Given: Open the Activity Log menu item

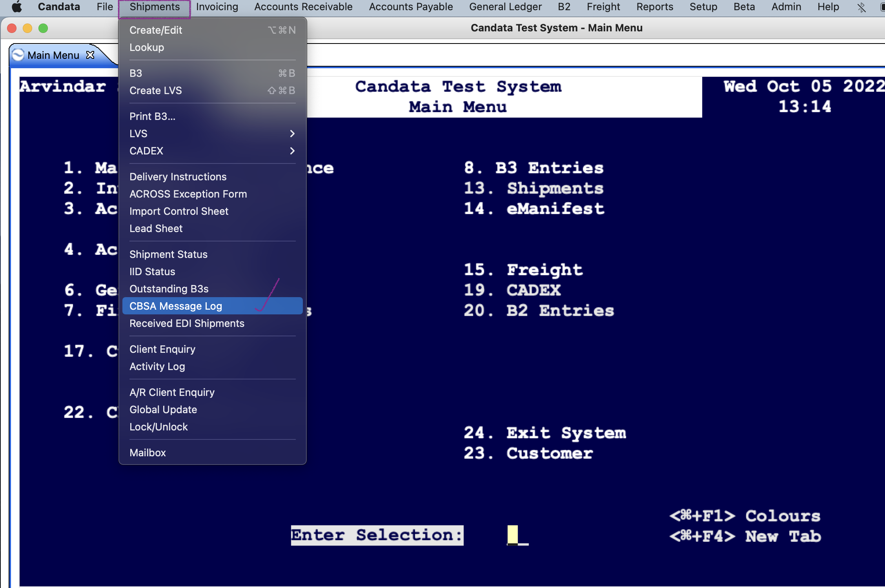Looking at the screenshot, I should pos(212,367).
